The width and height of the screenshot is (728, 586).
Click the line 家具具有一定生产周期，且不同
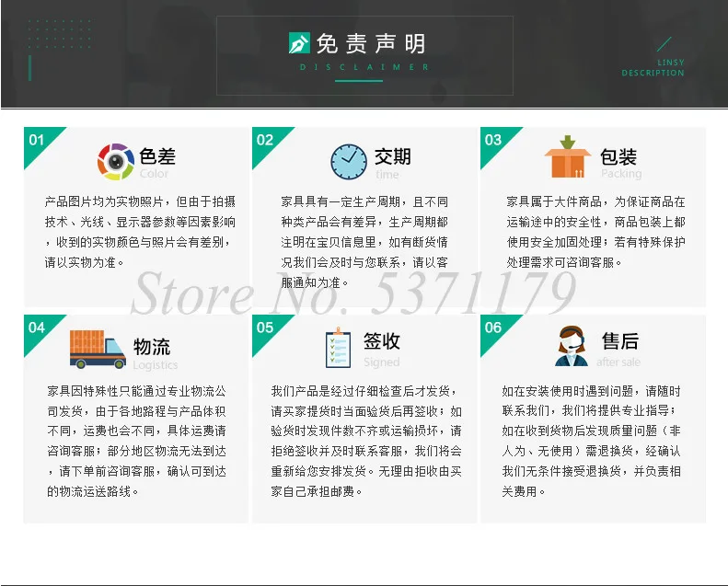tap(364, 201)
